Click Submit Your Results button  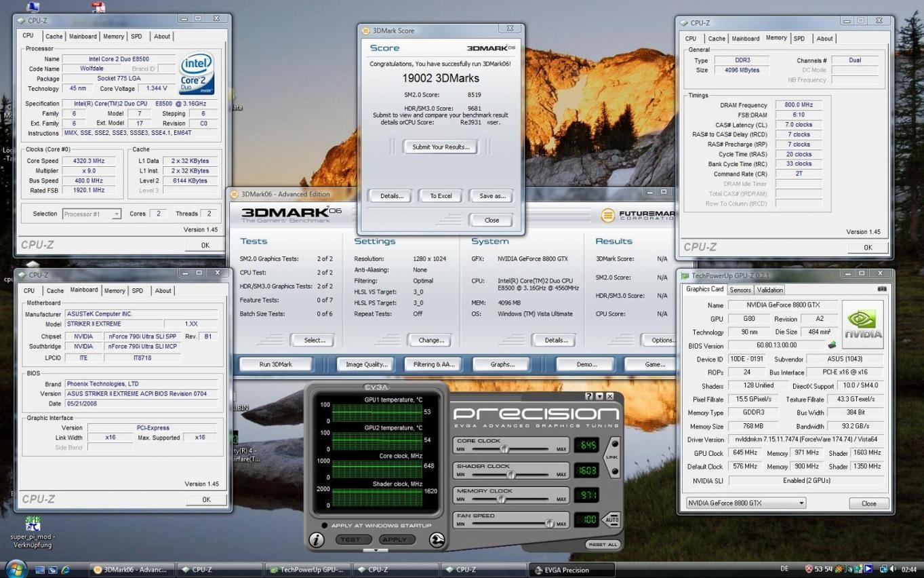[441, 147]
